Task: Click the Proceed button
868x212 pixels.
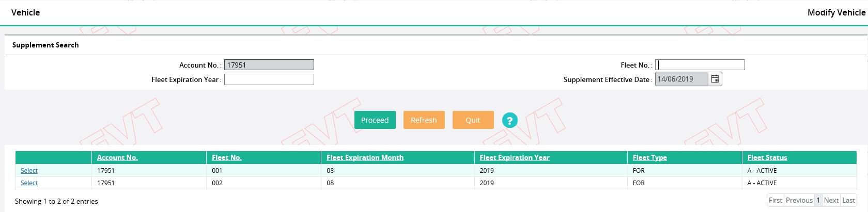Action: point(375,120)
